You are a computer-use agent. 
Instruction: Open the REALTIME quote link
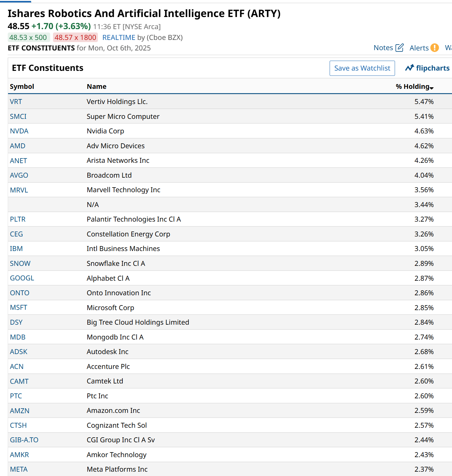(x=119, y=37)
